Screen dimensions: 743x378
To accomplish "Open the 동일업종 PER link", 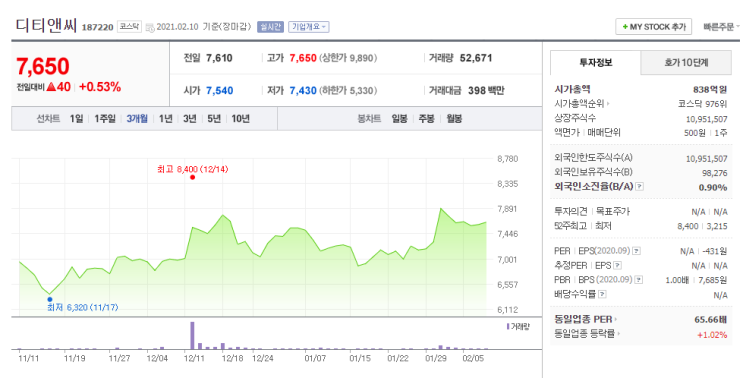I will click(586, 320).
